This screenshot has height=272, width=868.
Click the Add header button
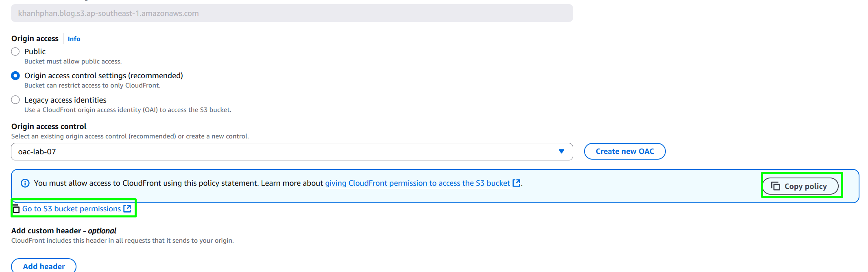pos(44,266)
